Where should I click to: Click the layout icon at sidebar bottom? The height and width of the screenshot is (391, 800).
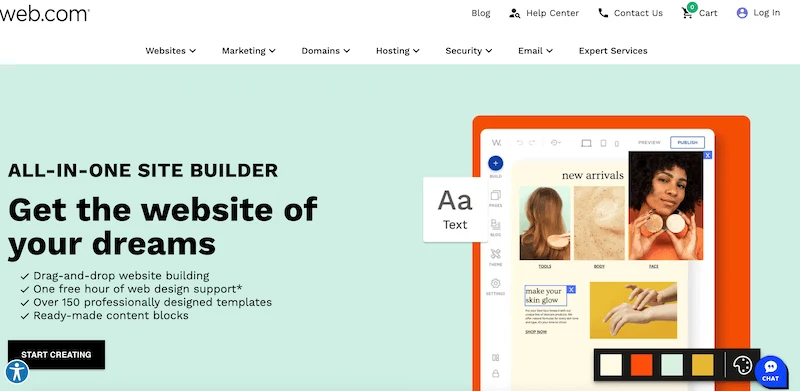tap(495, 358)
